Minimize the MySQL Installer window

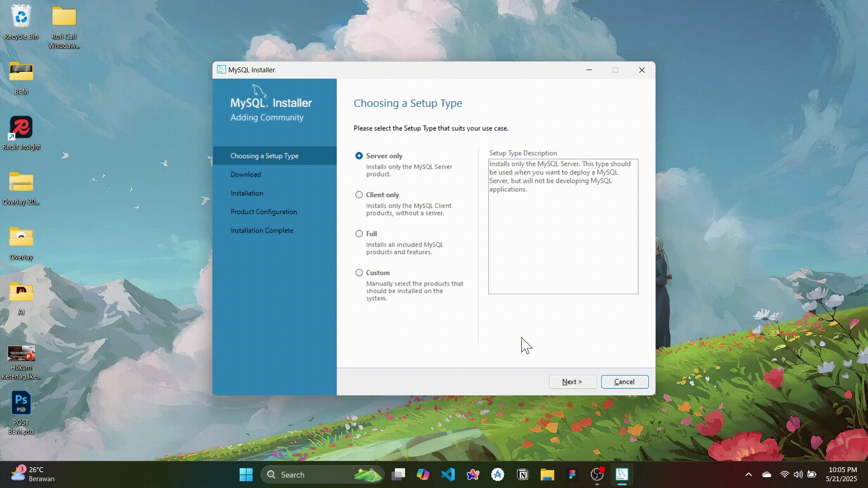pyautogui.click(x=589, y=70)
